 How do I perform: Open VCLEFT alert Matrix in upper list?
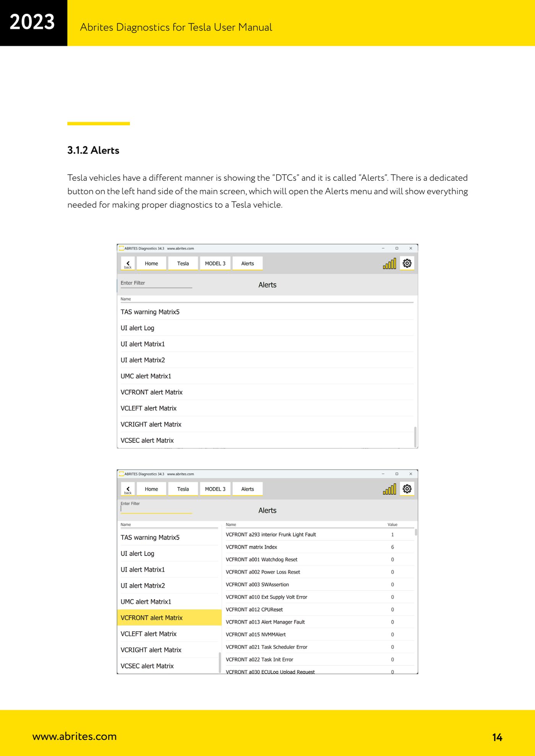point(267,408)
